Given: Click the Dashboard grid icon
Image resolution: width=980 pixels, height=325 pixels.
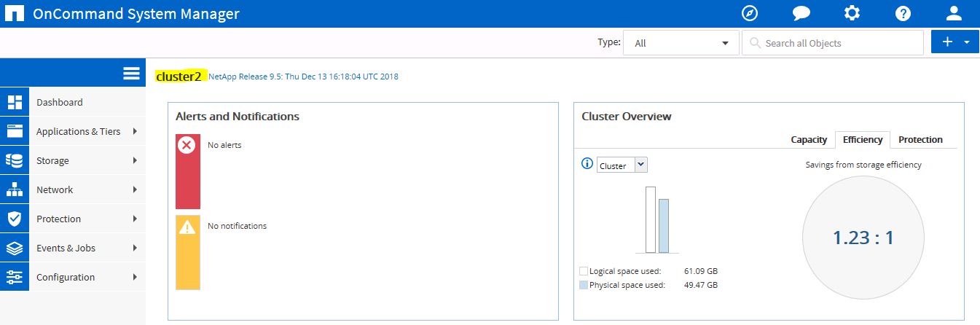Looking at the screenshot, I should pyautogui.click(x=15, y=102).
